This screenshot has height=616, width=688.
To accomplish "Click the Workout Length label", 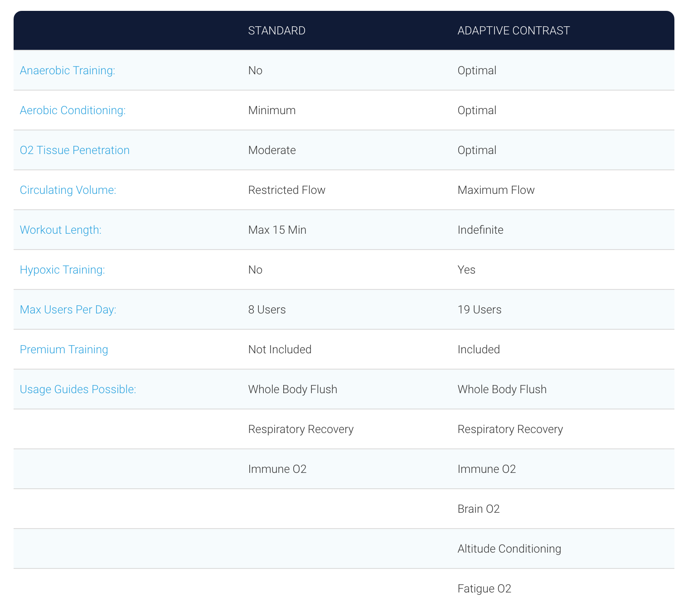I will coord(61,230).
